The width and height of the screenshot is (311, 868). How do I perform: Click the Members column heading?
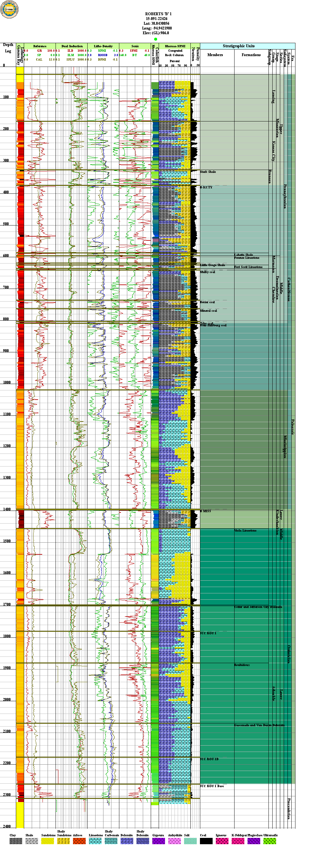click(x=215, y=55)
